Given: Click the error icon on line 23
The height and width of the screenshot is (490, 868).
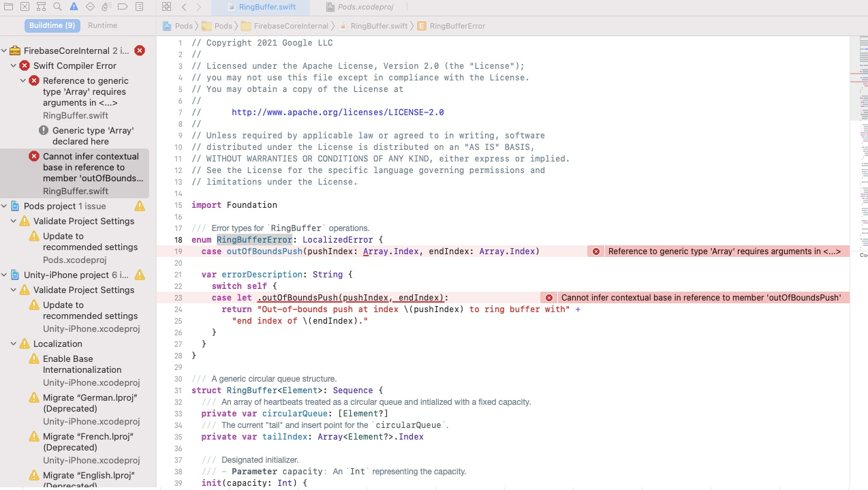Looking at the screenshot, I should (x=549, y=297).
